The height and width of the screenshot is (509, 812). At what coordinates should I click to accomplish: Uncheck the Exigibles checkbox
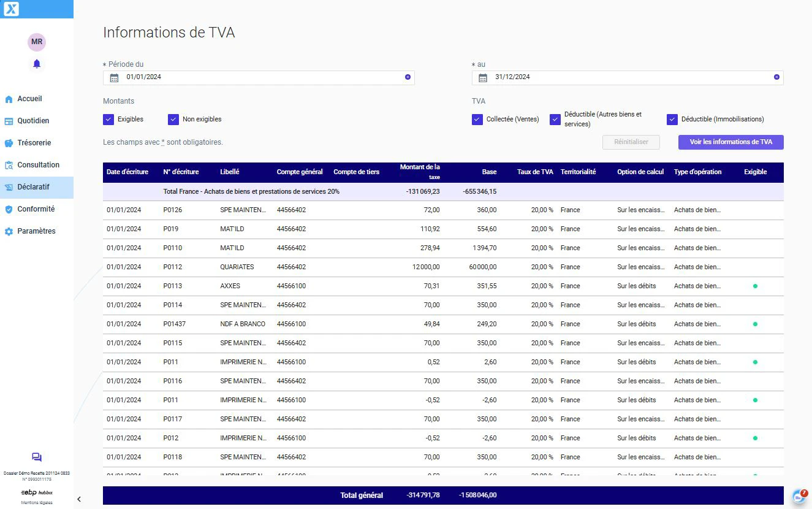[x=108, y=120]
